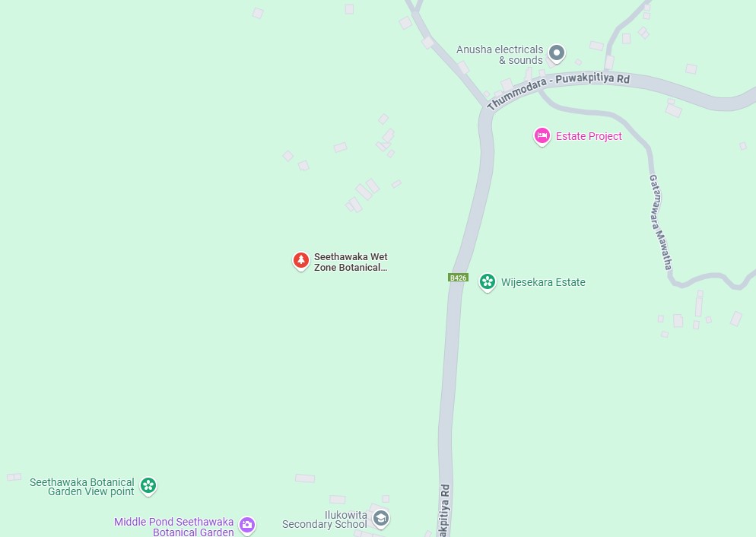
Task: Click the building cluster above the botanical garden pin
Action: tap(364, 195)
